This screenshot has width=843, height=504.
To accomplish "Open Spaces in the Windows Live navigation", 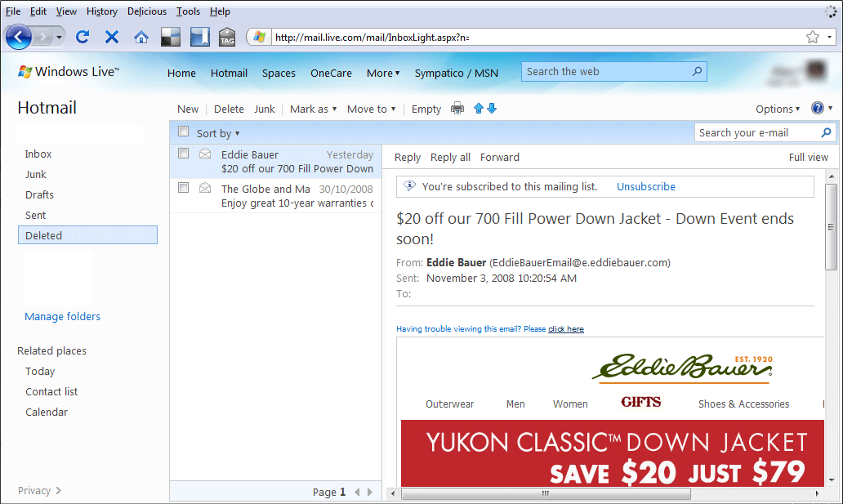I will pyautogui.click(x=279, y=74).
